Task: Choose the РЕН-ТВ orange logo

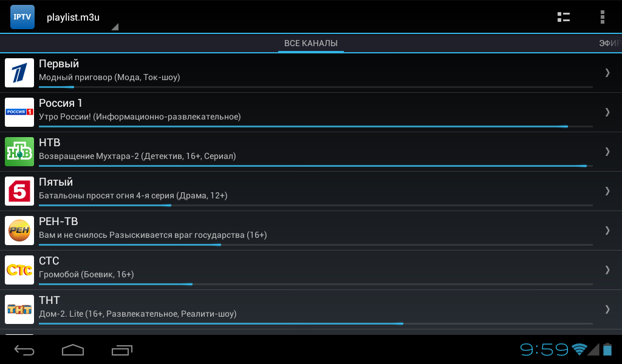Action: (x=19, y=231)
